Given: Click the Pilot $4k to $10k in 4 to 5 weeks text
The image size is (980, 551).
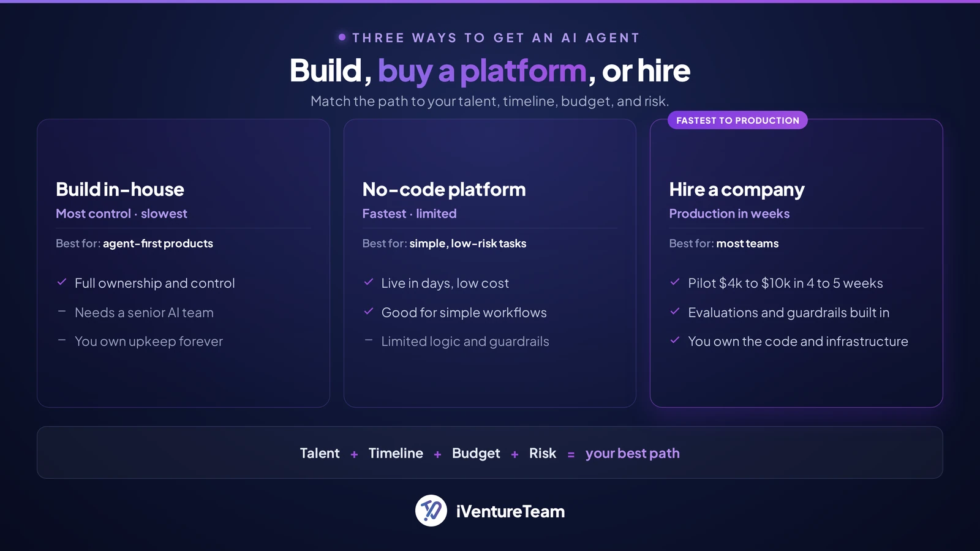Looking at the screenshot, I should click(785, 283).
